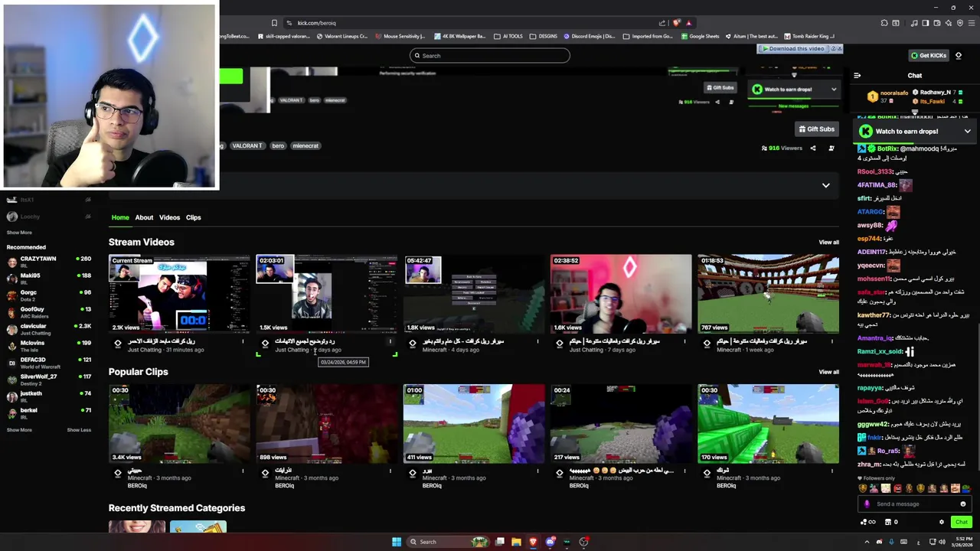The height and width of the screenshot is (551, 980).
Task: Expand the Watch to earn drops panel
Action: (967, 132)
